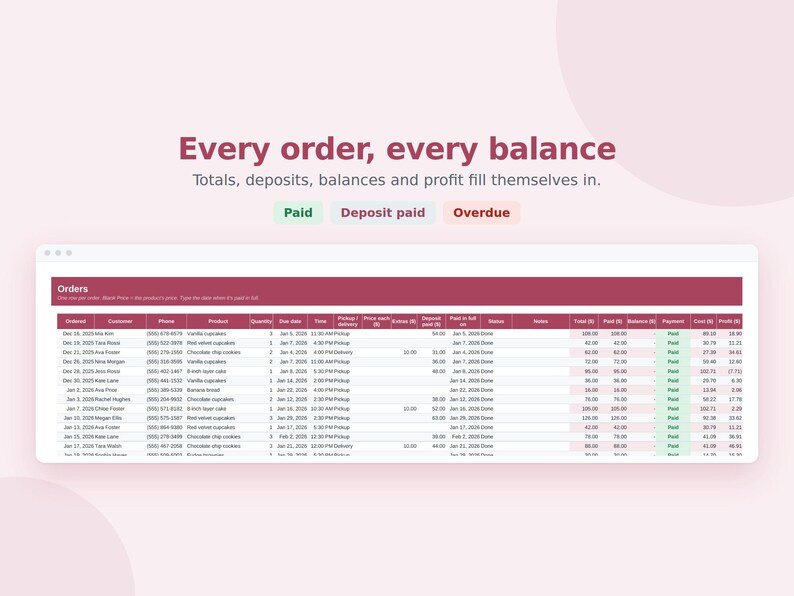Select the Due date column header
This screenshot has width=794, height=596.
tap(290, 322)
